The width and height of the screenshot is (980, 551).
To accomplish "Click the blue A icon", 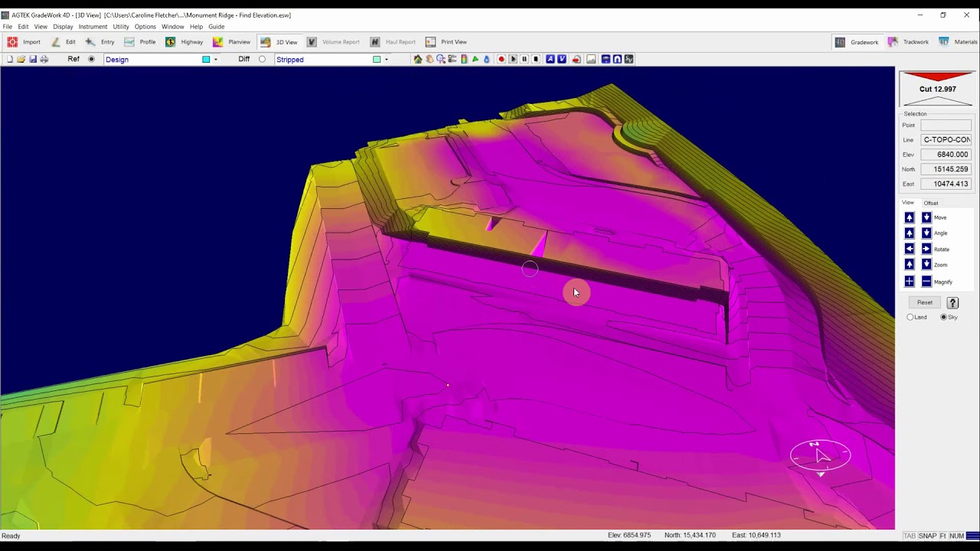I will (x=550, y=59).
